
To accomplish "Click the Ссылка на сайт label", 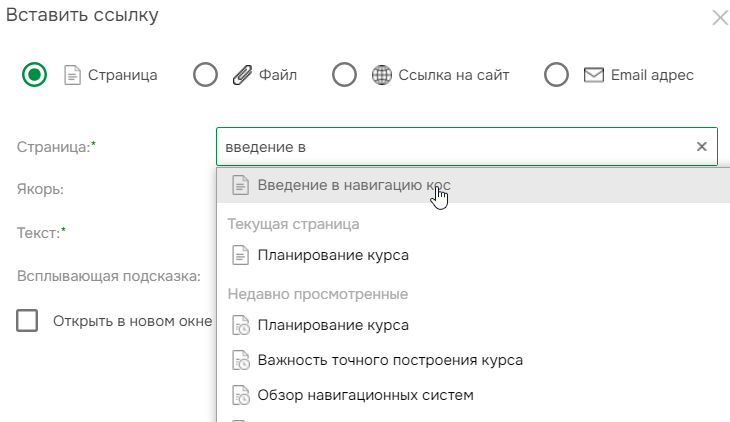I will [x=453, y=75].
